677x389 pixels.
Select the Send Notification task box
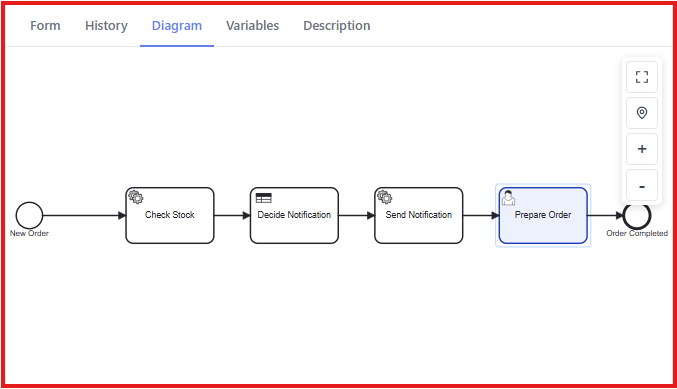(x=418, y=215)
